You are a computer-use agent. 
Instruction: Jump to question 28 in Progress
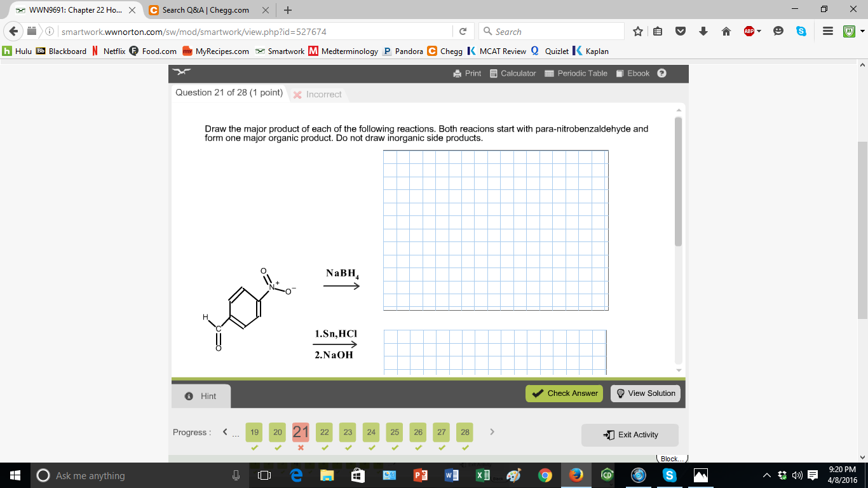click(x=465, y=432)
